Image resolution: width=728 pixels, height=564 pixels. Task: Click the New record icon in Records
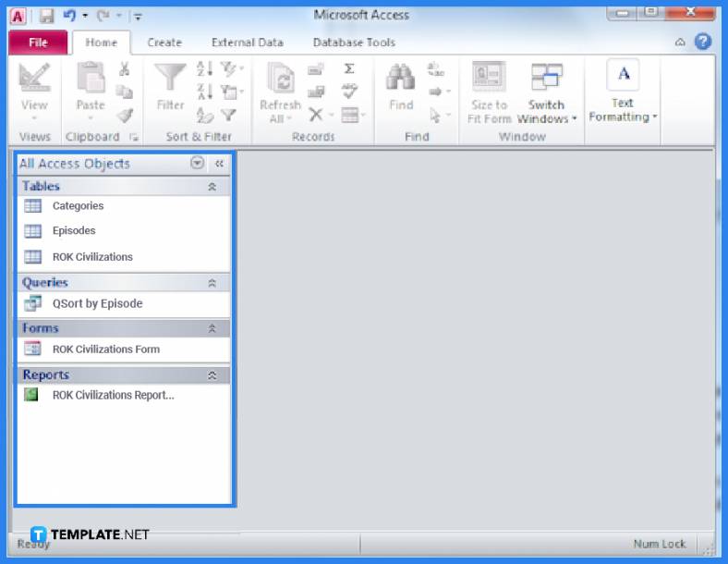(x=316, y=69)
